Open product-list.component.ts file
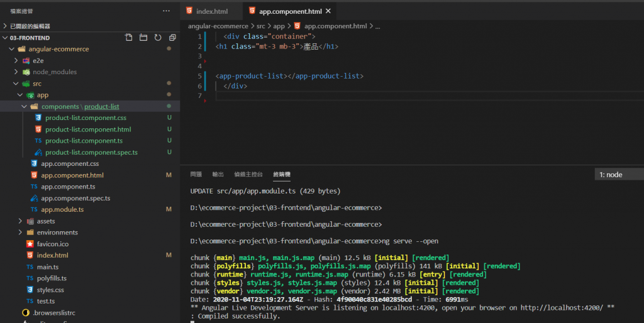The height and width of the screenshot is (323, 644). pos(84,141)
